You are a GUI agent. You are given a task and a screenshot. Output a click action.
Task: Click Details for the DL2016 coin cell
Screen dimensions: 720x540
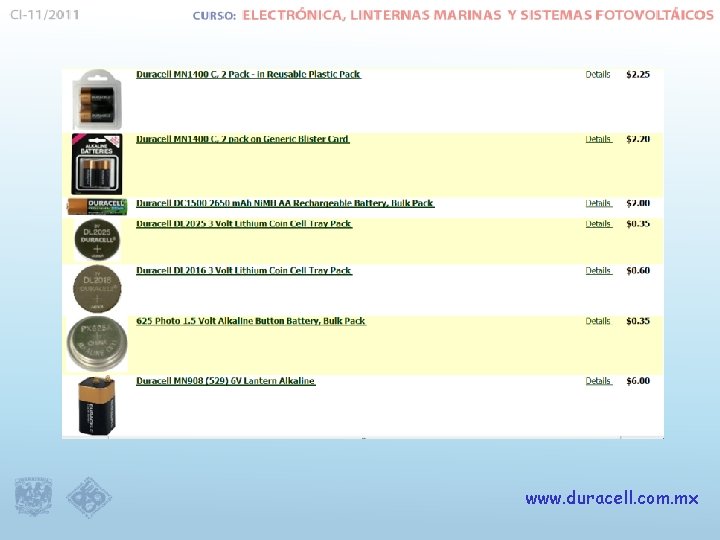coord(599,271)
